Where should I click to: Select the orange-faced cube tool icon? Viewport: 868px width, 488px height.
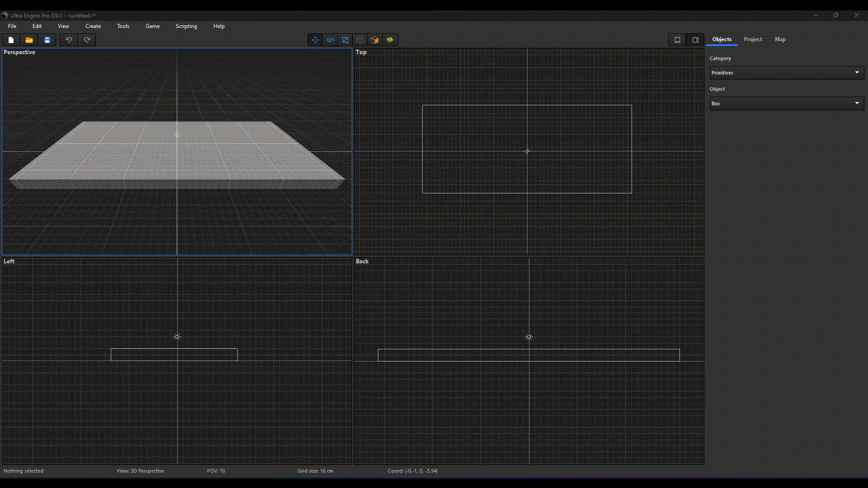(x=375, y=40)
